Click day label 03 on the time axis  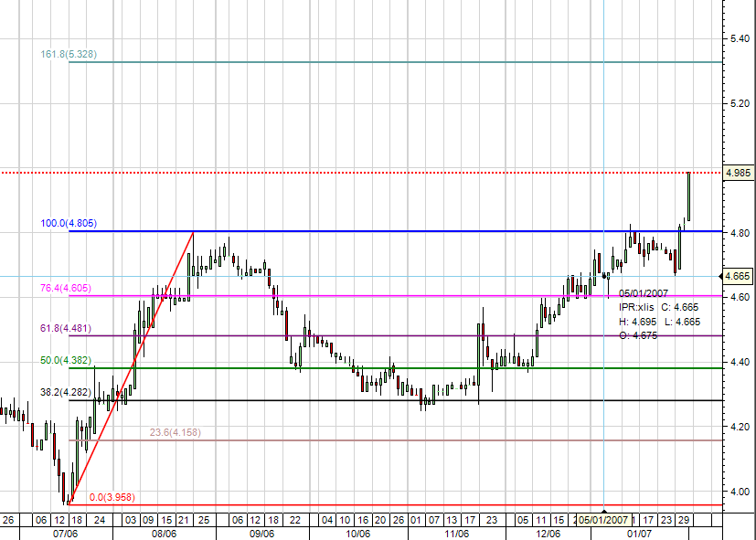click(131, 520)
